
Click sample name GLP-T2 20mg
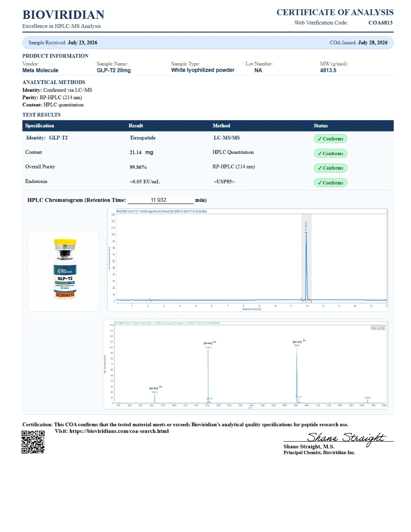pyautogui.click(x=113, y=70)
